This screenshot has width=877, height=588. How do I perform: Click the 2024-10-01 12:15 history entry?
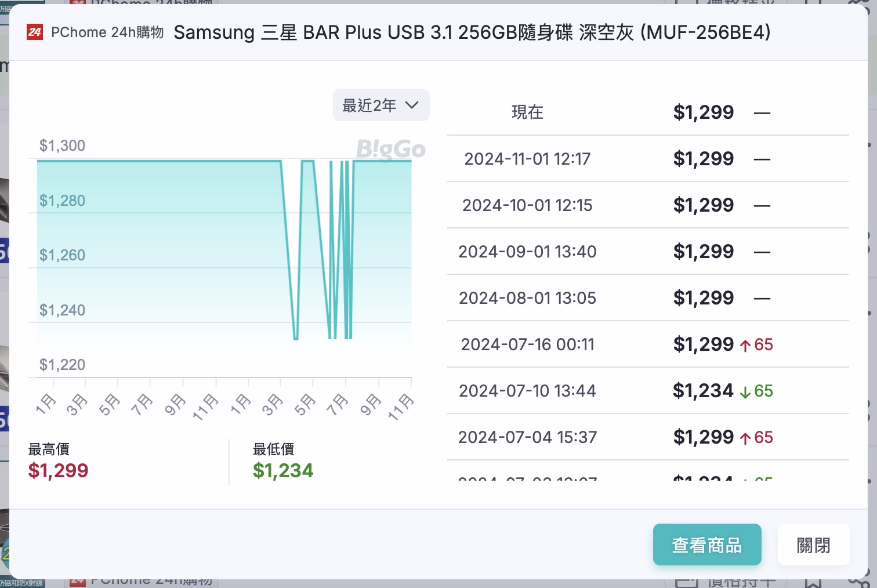point(527,205)
